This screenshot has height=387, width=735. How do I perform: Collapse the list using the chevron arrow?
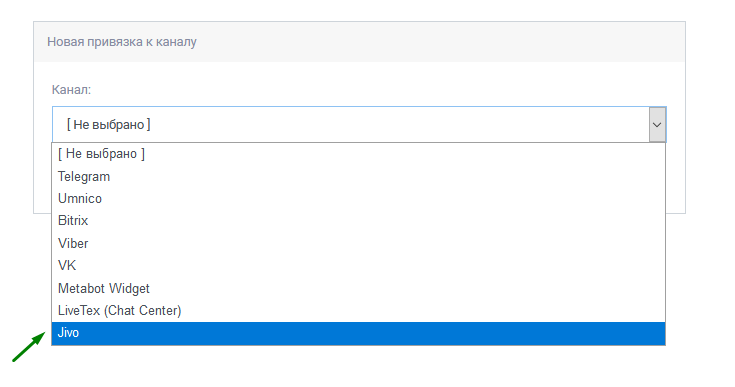point(657,125)
